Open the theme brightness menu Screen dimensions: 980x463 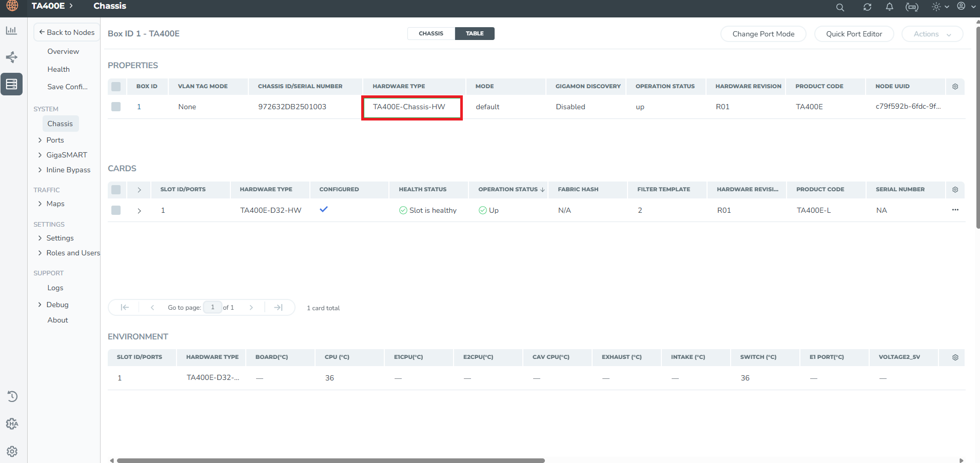tap(940, 7)
